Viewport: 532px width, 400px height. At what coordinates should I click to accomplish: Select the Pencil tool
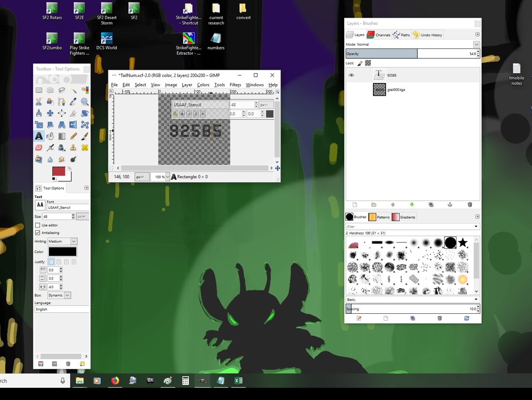coord(73,136)
